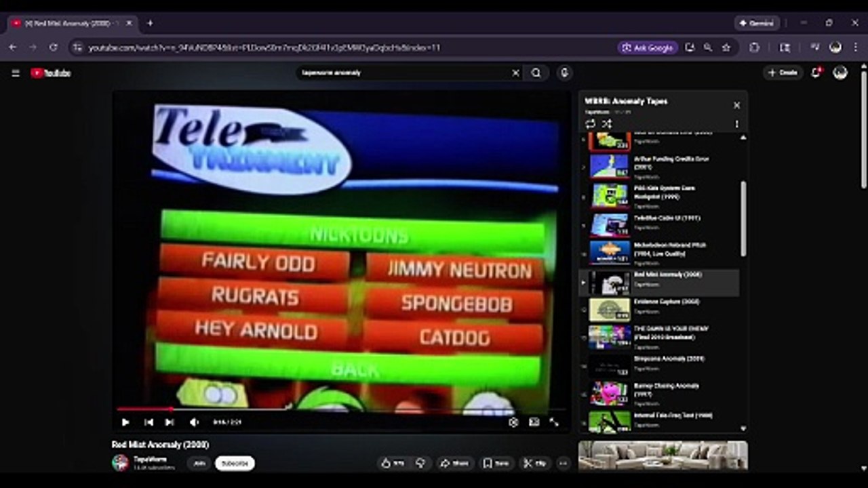Start voice search with microphone
Image resolution: width=868 pixels, height=488 pixels.
(564, 73)
